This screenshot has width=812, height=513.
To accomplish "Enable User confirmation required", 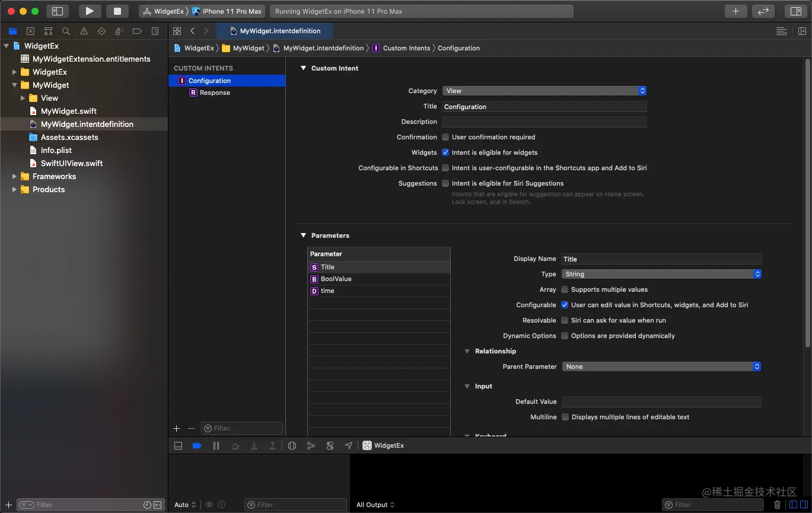I will [445, 137].
